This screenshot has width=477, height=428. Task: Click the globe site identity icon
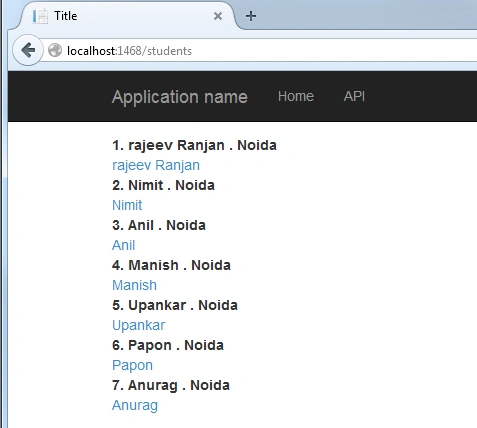(55, 51)
